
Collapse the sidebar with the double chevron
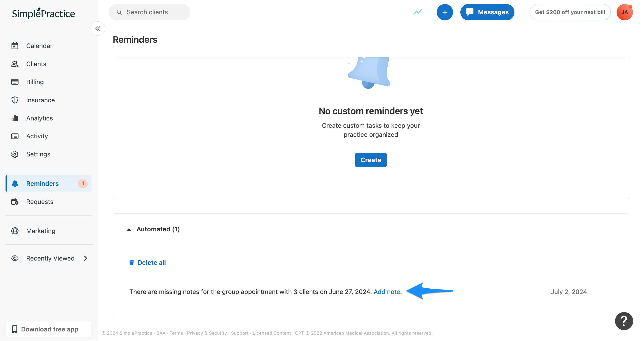[x=98, y=28]
